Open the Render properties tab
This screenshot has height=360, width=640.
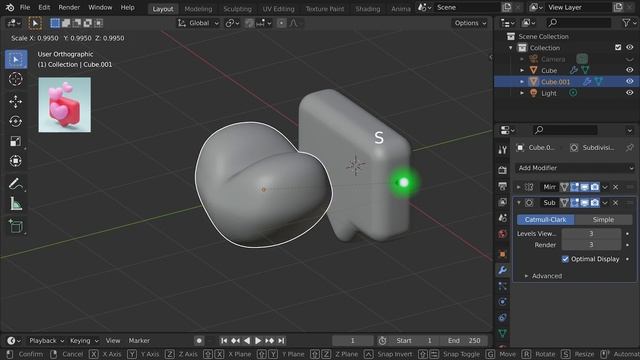pos(502,169)
